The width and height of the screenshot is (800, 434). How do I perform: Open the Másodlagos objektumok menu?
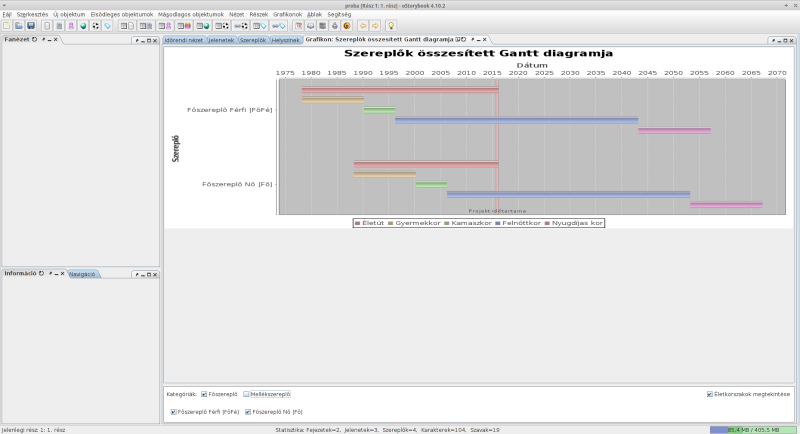191,14
